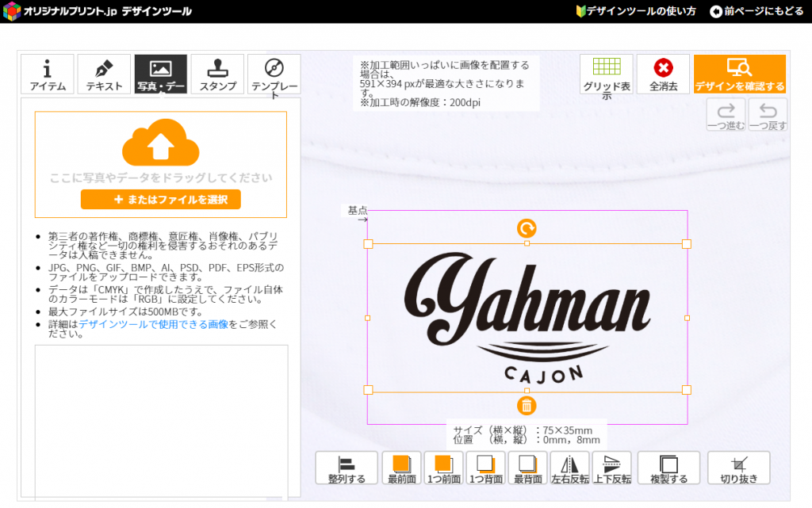Viewport: 812px width, 508px height.
Task: Open the テンプレート tab
Action: [274, 74]
